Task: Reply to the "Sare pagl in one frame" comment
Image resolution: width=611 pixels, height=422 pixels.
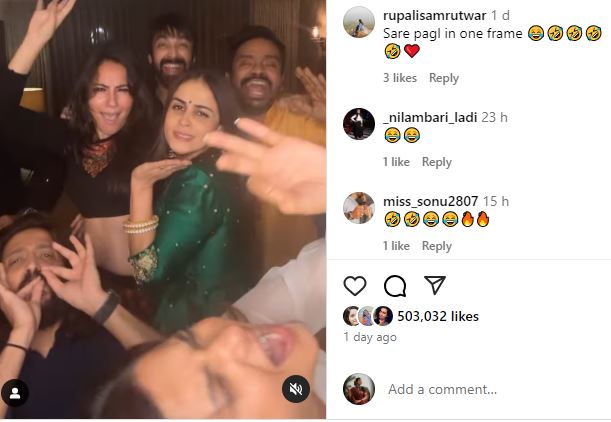Action: pyautogui.click(x=444, y=78)
